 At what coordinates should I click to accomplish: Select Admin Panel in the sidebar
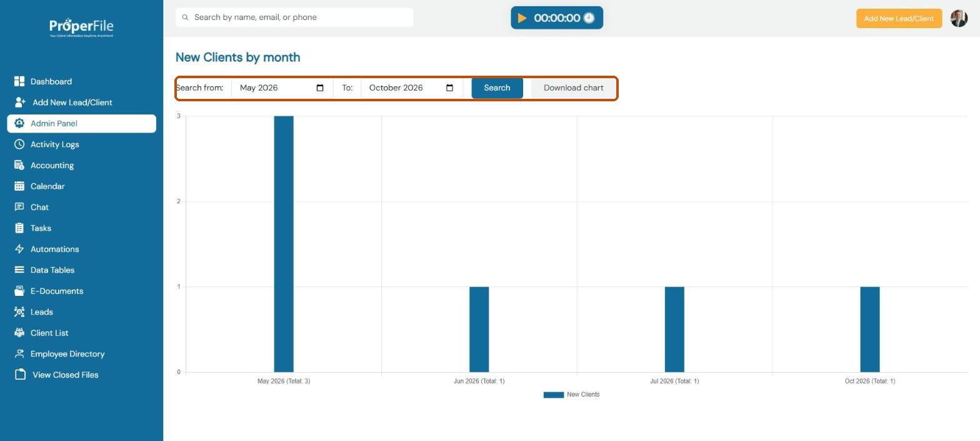pyautogui.click(x=82, y=123)
